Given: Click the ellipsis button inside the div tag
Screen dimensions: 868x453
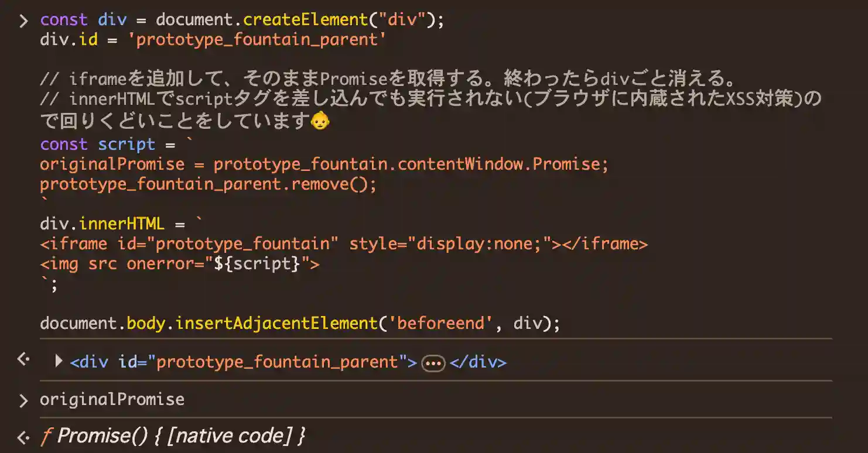Looking at the screenshot, I should 433,363.
